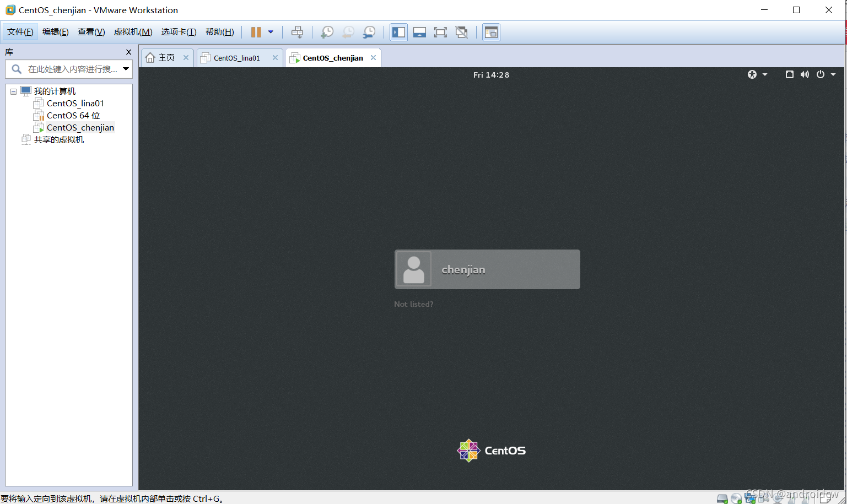Toggle the thumbnail bar view

pos(419,32)
